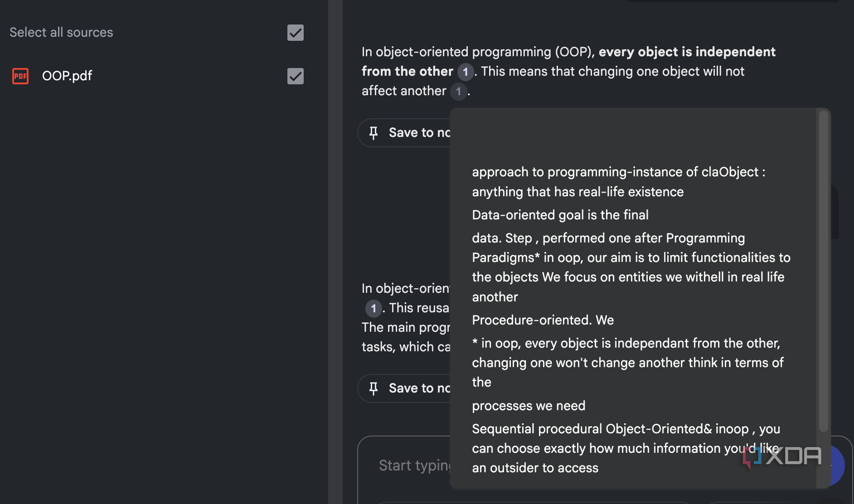Click the citation excerpt popup panel
854x504 pixels.
(637, 298)
